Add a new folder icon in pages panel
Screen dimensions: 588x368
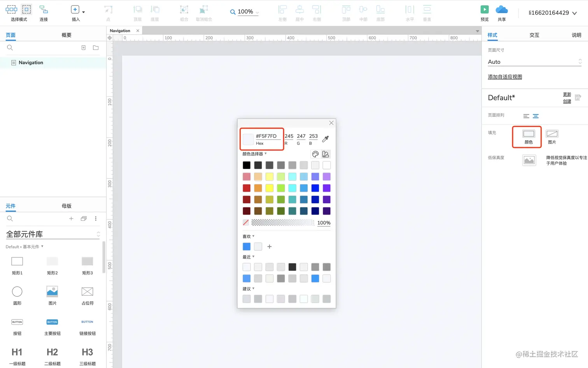[x=96, y=48]
